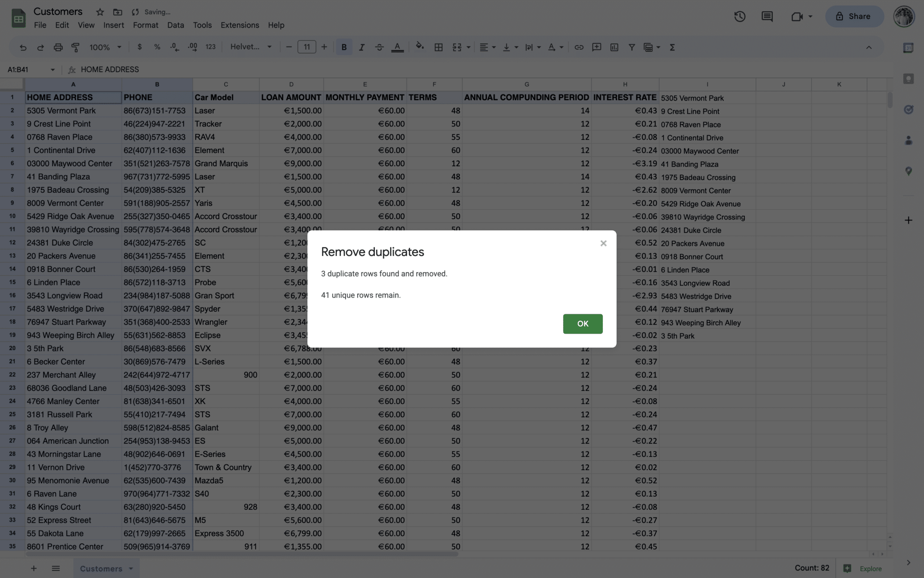Open the Helvetica font dropdown

pos(251,47)
